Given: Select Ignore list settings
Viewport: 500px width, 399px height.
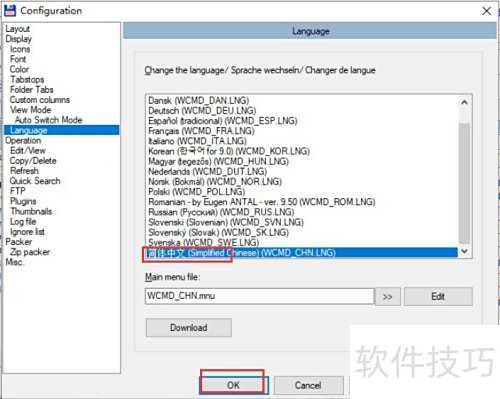Looking at the screenshot, I should coord(27,232).
